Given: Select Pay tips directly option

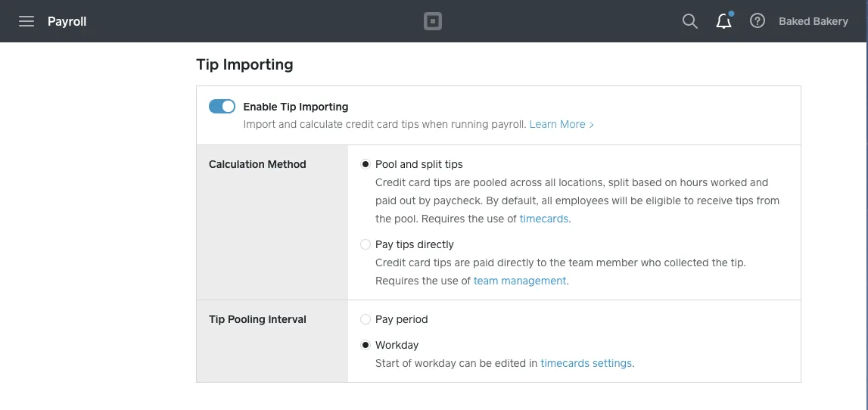Looking at the screenshot, I should (366, 244).
